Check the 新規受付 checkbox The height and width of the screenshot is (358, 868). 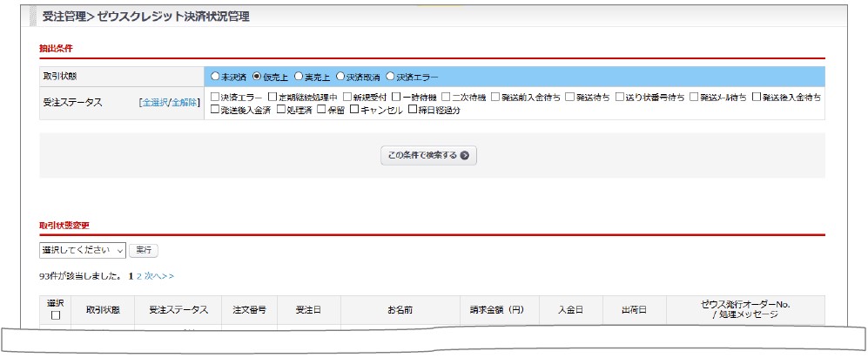click(x=347, y=97)
